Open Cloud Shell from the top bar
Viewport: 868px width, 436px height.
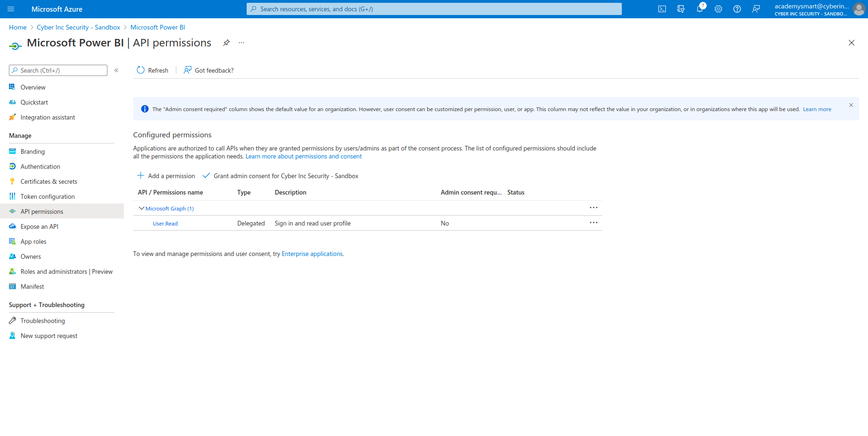pyautogui.click(x=662, y=9)
